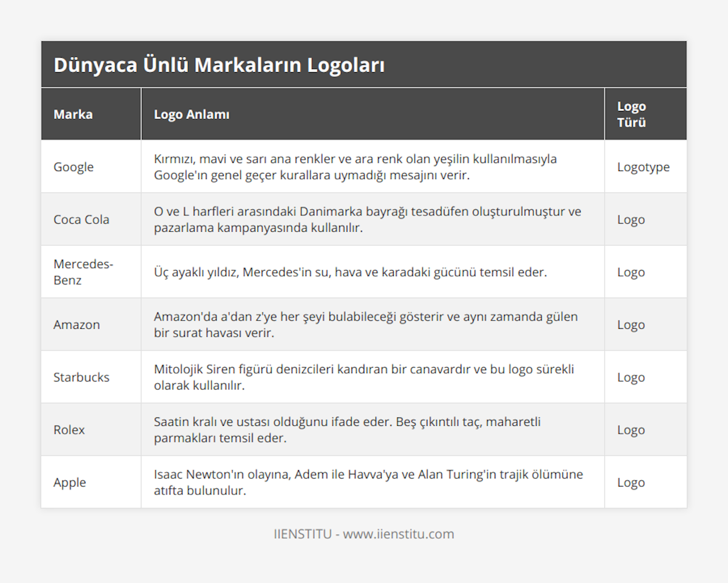Select the Danimarka bayrağı description for Coca Cola
This screenshot has height=583, width=728.
coord(368,220)
